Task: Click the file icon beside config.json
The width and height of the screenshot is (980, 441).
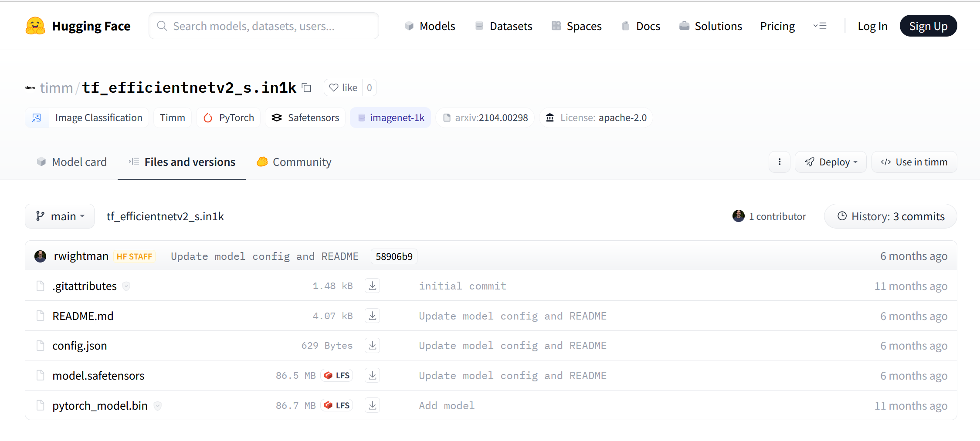Action: click(x=41, y=346)
